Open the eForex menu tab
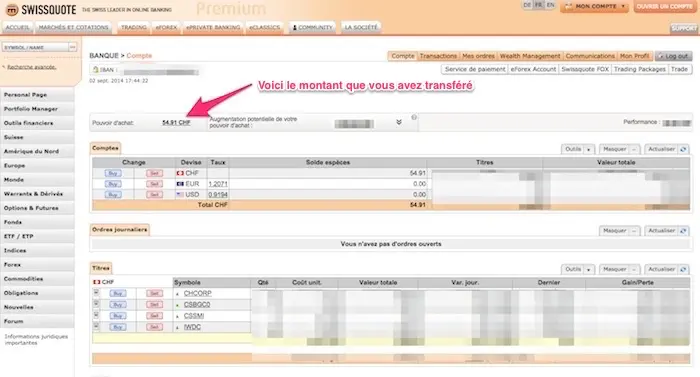The image size is (700, 377). tap(166, 27)
